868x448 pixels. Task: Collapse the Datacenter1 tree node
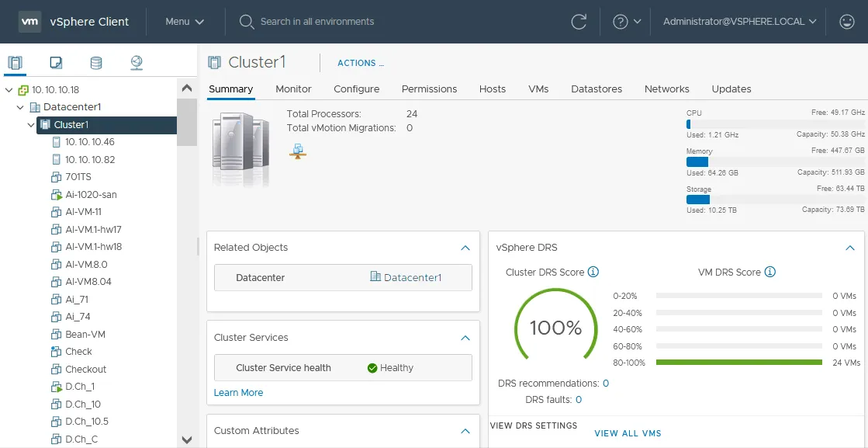(21, 107)
